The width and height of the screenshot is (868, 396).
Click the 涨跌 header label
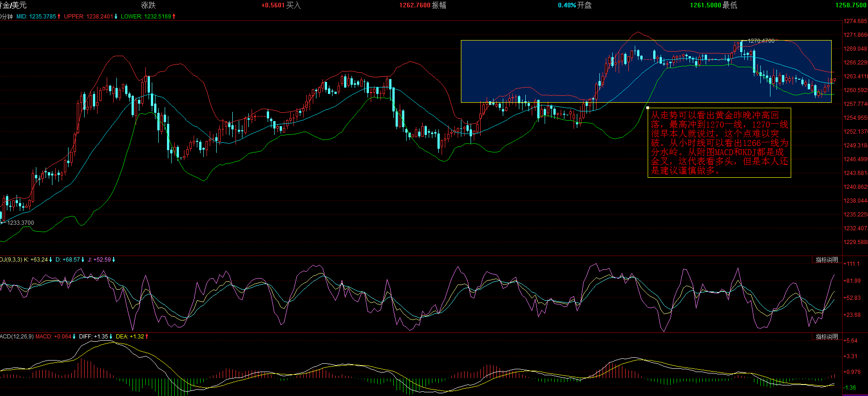(148, 5)
